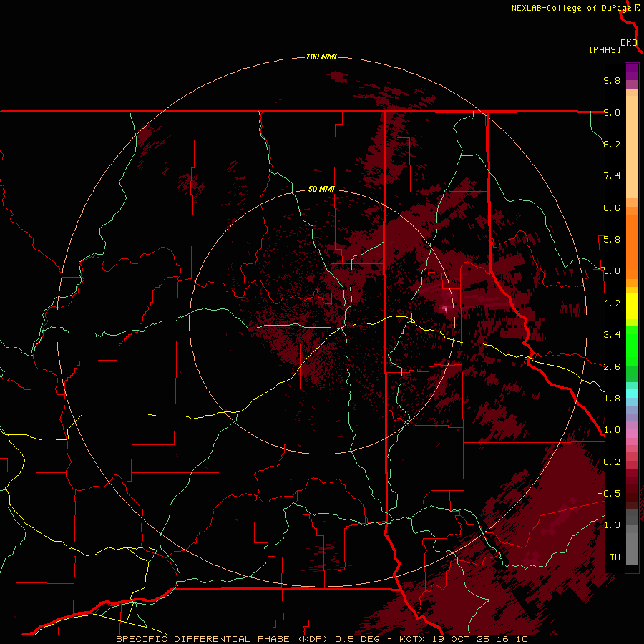Click the 5.0 value on color scale
Screen dimensions: 644x644
click(x=612, y=271)
